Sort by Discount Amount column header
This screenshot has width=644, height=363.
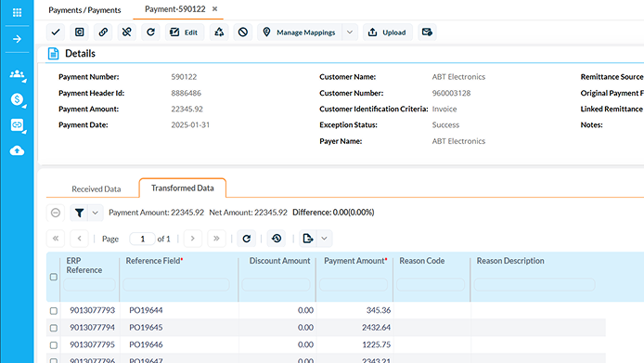coord(279,261)
